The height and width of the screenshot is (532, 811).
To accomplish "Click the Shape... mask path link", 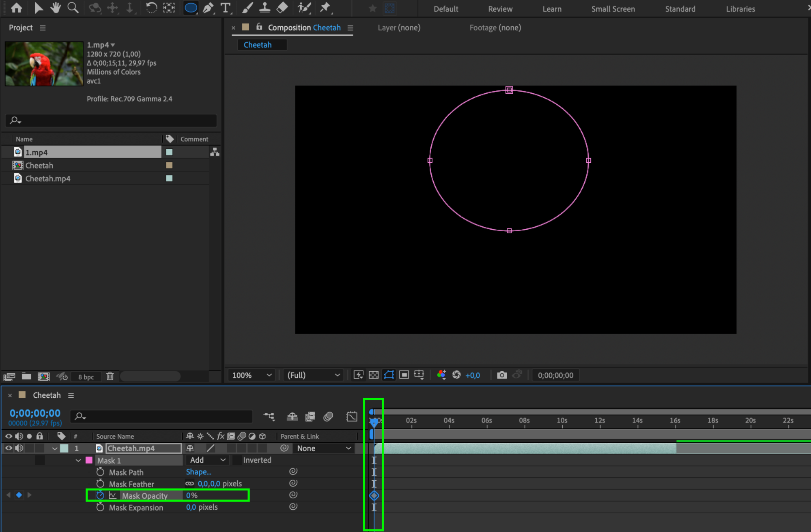I will pos(198,472).
